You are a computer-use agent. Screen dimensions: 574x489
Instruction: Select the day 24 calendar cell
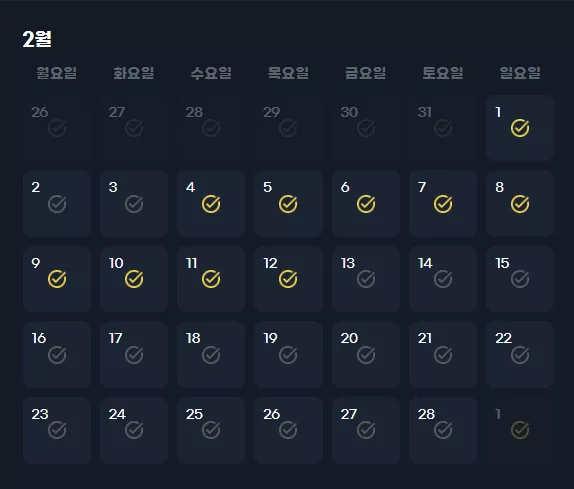coord(134,430)
